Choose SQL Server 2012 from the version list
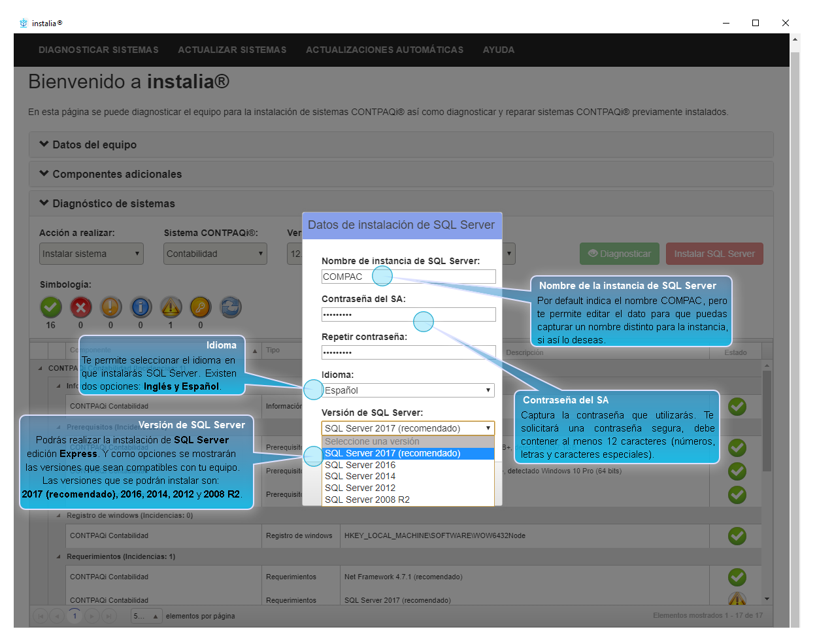This screenshot has height=644, width=817. [408, 488]
